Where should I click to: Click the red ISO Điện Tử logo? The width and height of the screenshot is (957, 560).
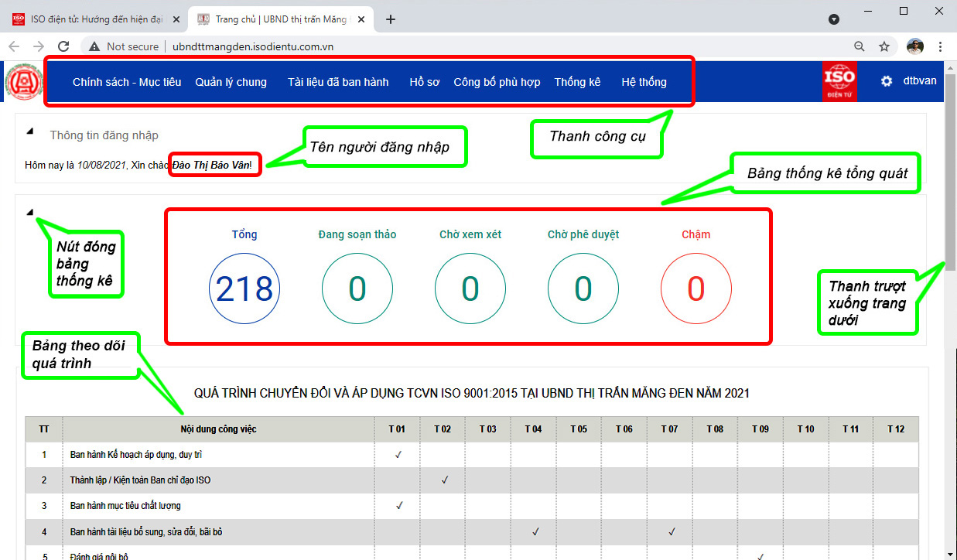(x=839, y=82)
